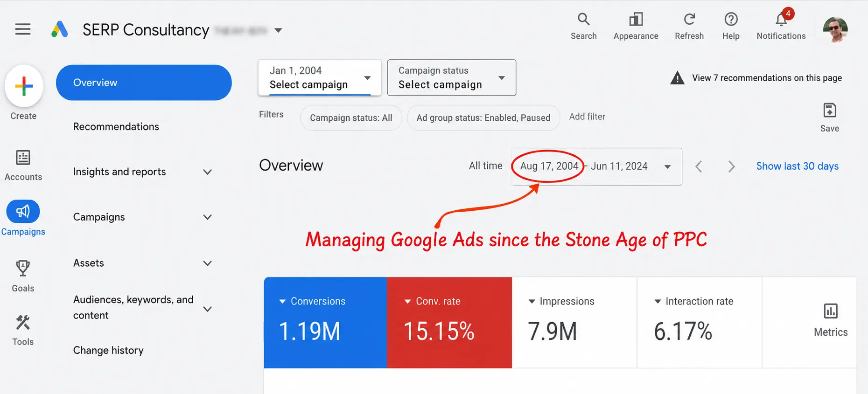Image resolution: width=868 pixels, height=394 pixels.
Task: Click the SERP Consultancy account name
Action: tap(146, 30)
